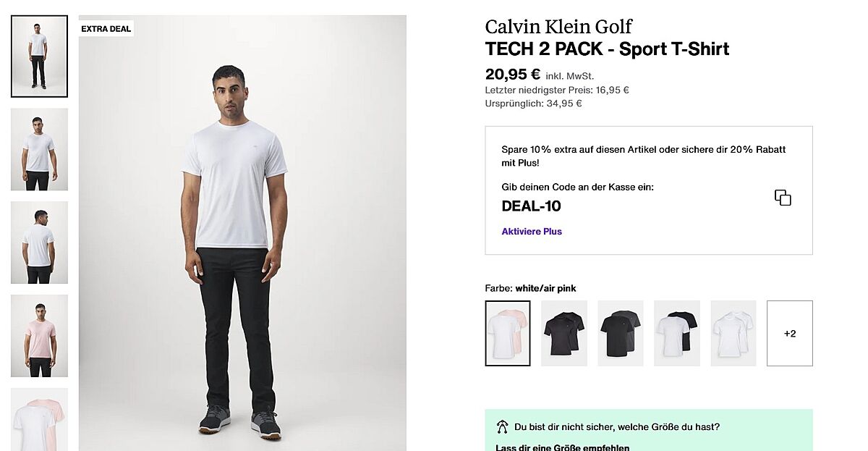Click the Aktiviere Plus link
The image size is (868, 451).
[532, 232]
